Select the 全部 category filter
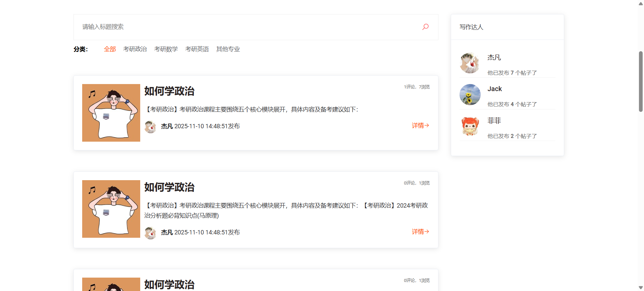 110,49
